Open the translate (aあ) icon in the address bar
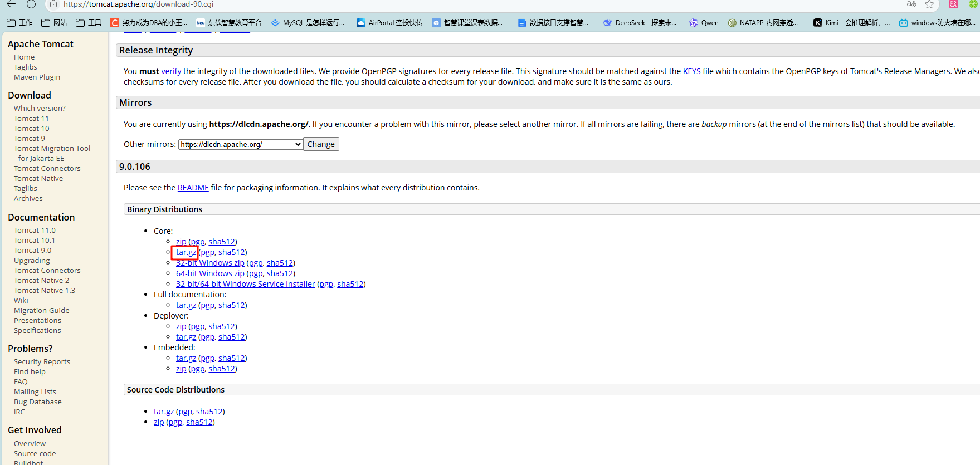980x465 pixels. click(x=911, y=4)
